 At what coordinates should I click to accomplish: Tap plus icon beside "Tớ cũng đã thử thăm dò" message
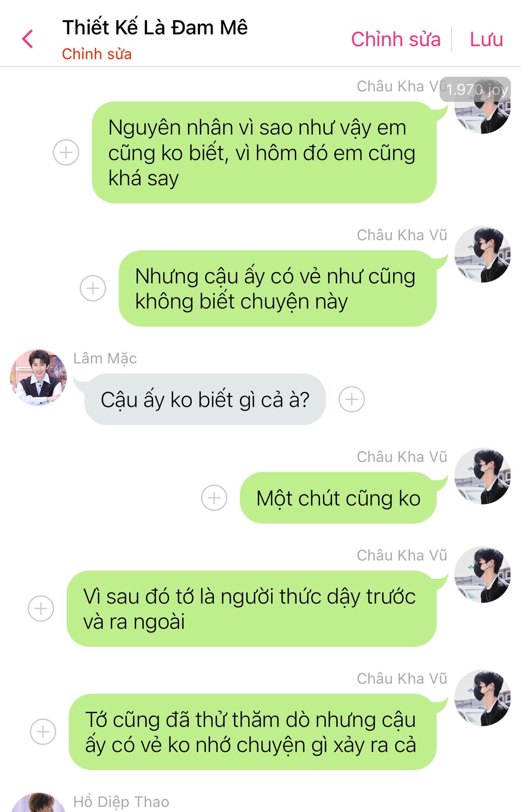[x=43, y=732]
